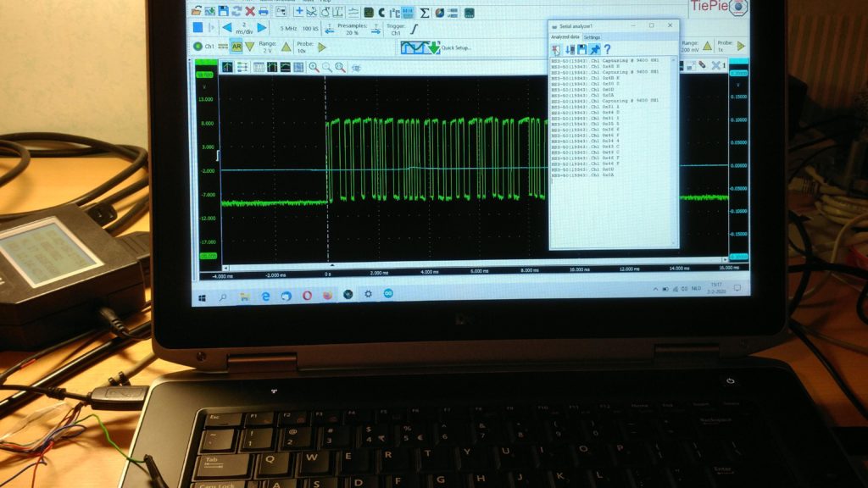Viewport: 868px width, 488px height.
Task: Open the I2C analyzer icon
Action: point(395,13)
